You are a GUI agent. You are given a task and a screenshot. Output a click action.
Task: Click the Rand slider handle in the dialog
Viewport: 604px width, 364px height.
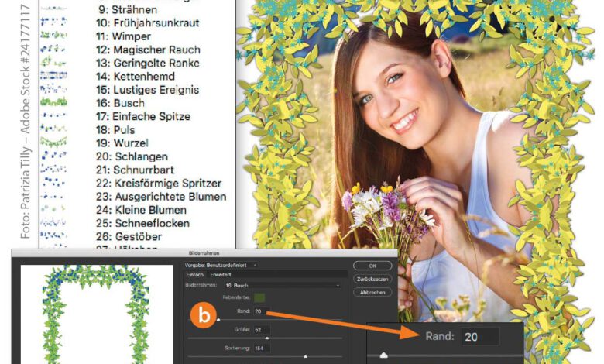tap(218, 319)
